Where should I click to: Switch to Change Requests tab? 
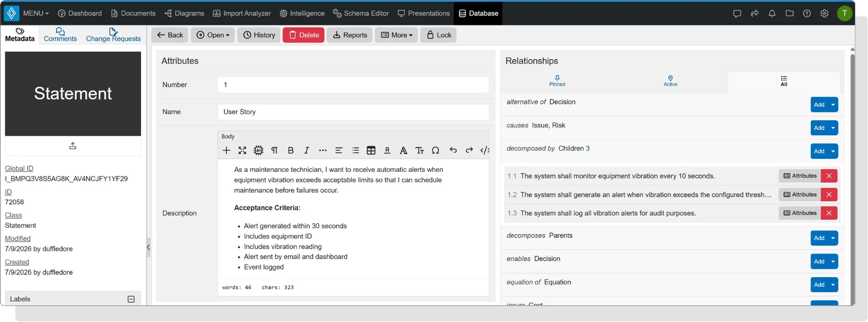(113, 35)
